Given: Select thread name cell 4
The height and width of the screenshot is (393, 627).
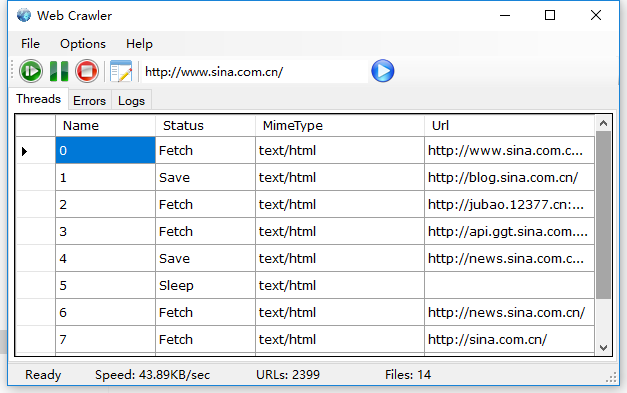Looking at the screenshot, I should point(105,258).
